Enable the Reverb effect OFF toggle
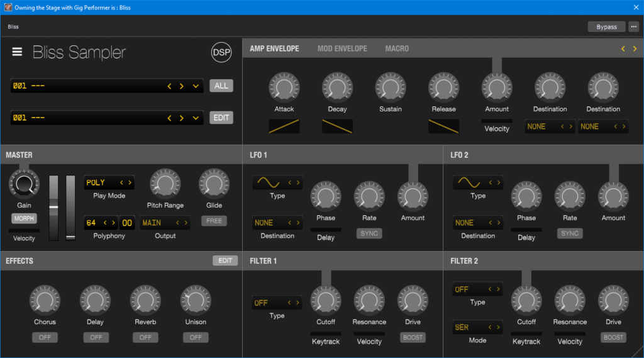 click(145, 337)
